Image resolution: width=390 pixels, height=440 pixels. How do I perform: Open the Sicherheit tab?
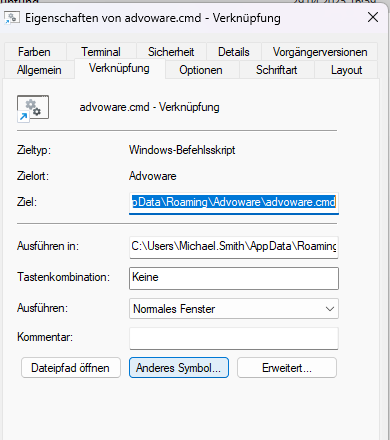[x=171, y=52]
